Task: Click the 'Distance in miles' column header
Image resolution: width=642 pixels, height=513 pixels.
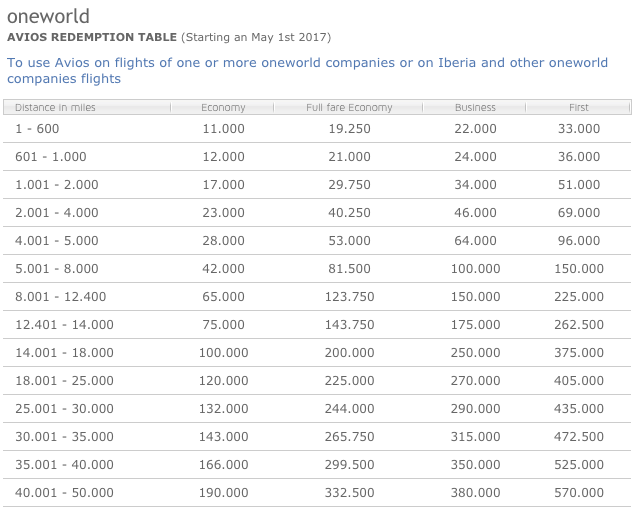Action: coord(56,107)
